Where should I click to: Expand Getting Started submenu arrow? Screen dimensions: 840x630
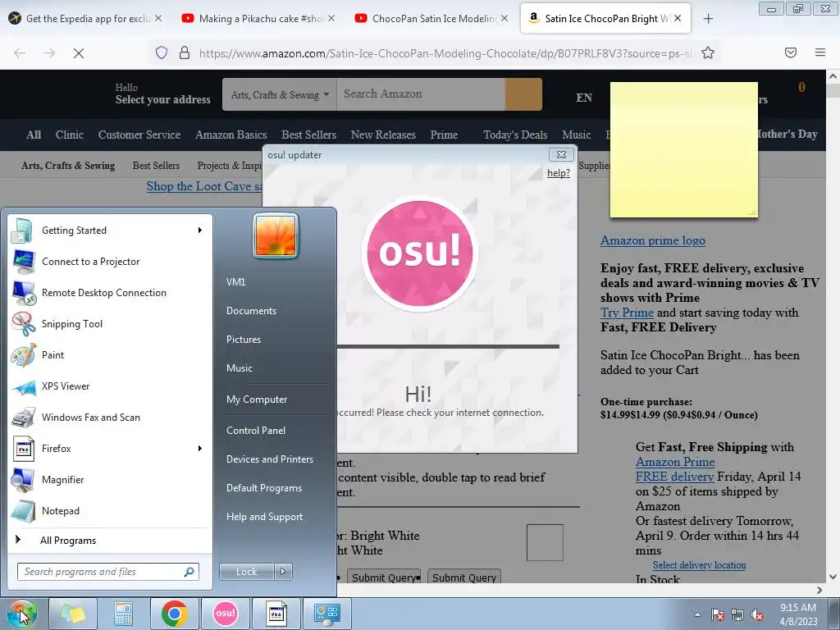[200, 231]
